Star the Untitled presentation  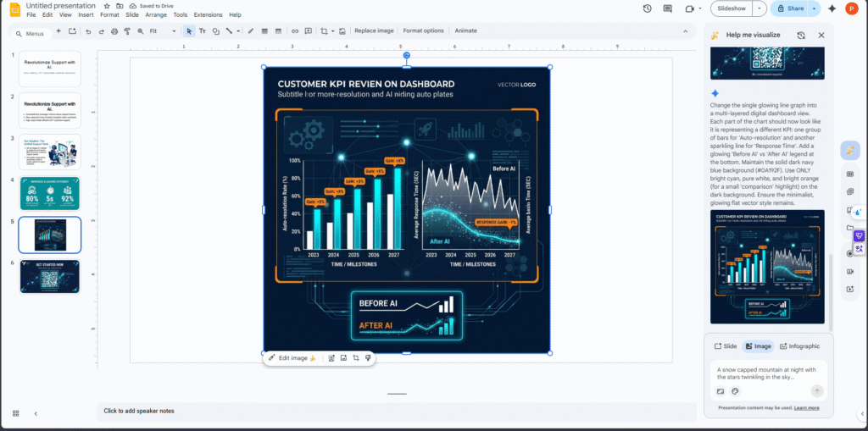click(105, 6)
